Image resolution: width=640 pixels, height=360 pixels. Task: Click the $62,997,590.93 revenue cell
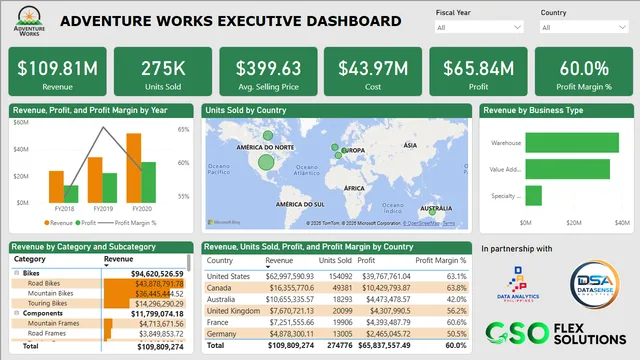[290, 276]
